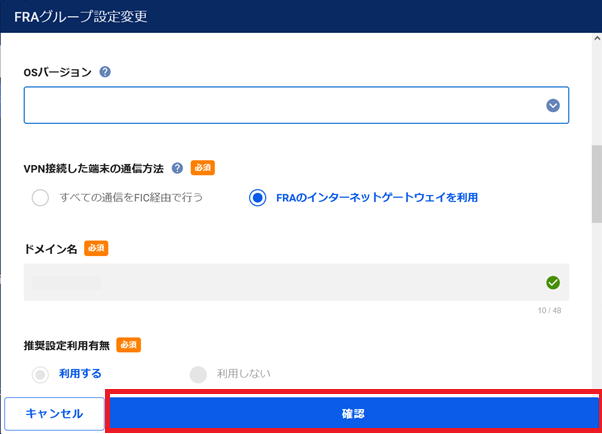
Task: Select すべての通信をFIC経由で行う radio option
Action: pyautogui.click(x=40, y=198)
